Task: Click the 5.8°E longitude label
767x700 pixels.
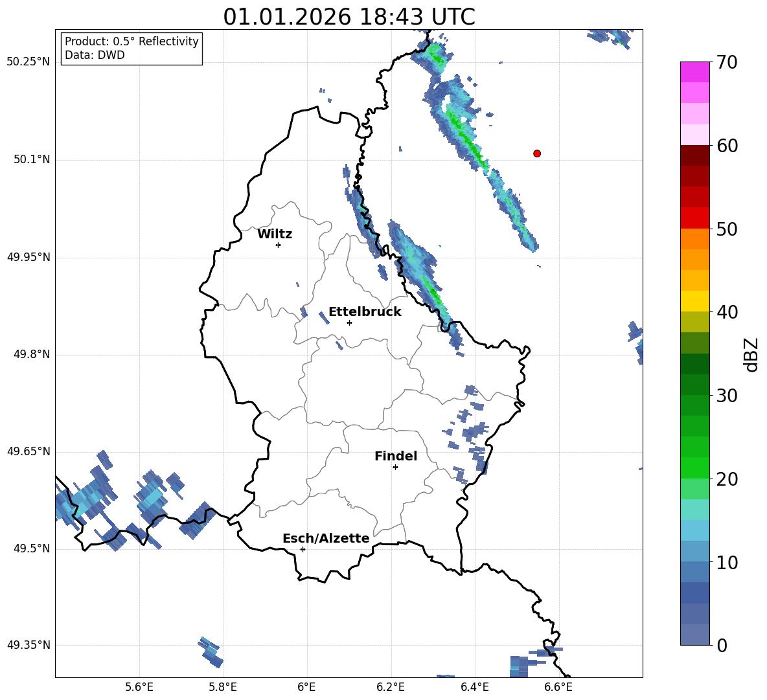Action: pos(223,687)
